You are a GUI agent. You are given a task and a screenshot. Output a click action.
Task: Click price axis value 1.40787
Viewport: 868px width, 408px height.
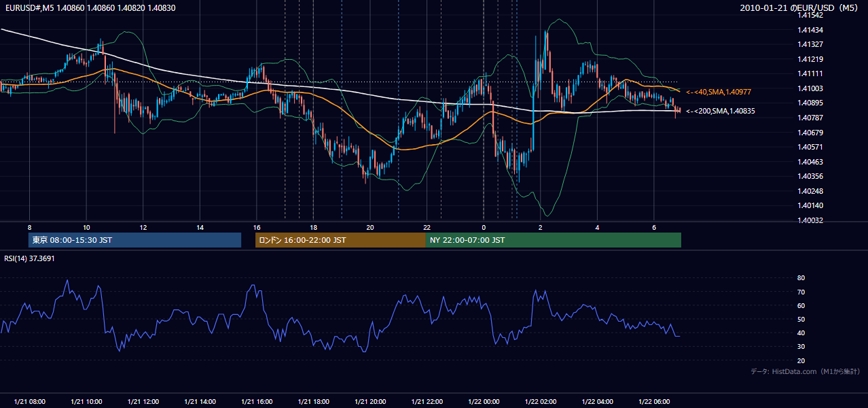pos(811,118)
